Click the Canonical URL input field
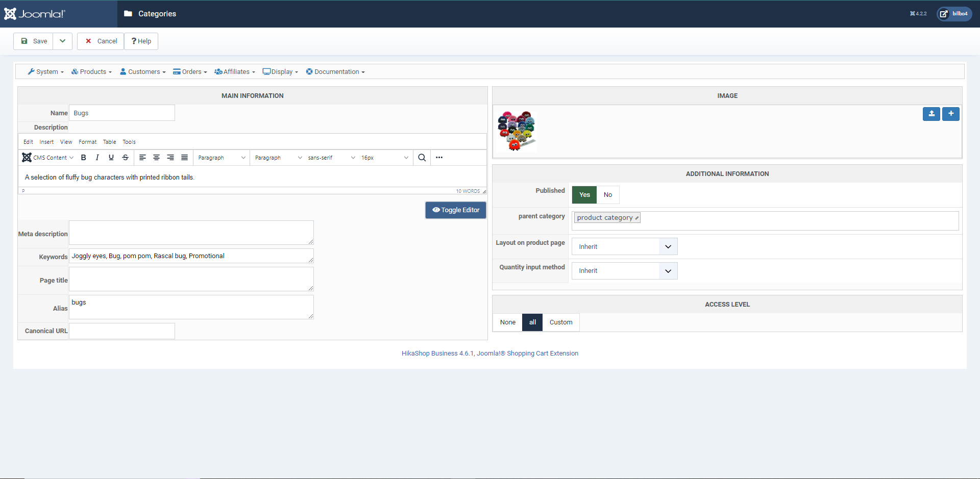Viewport: 980px width, 479px height. [x=122, y=331]
